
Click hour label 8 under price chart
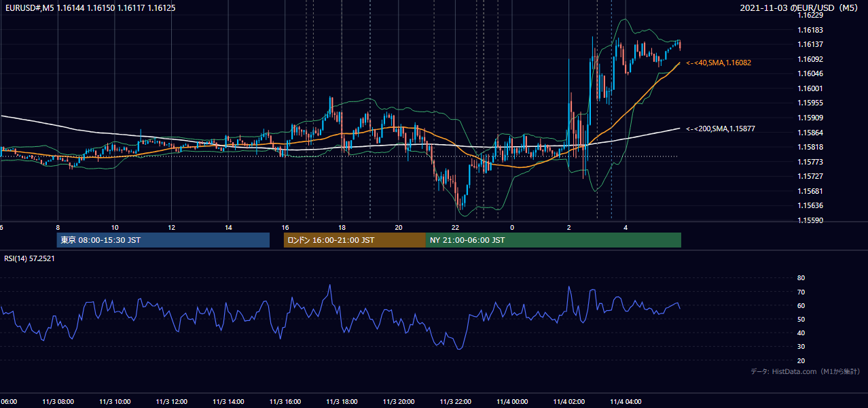tap(58, 228)
